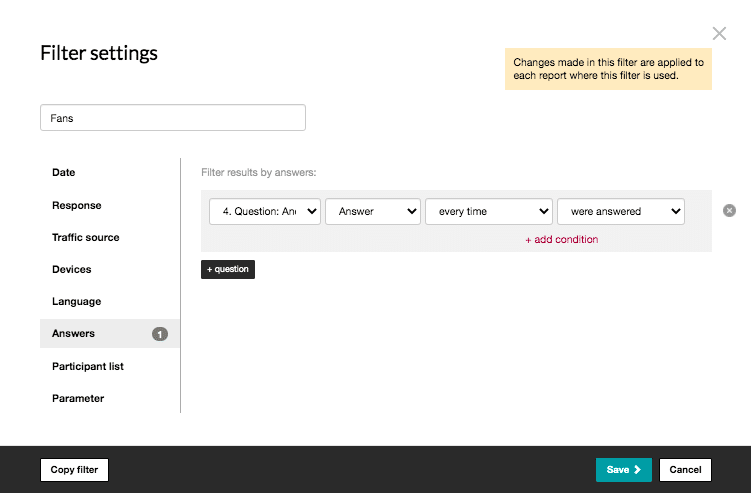Cancel the filter changes
This screenshot has height=493, width=751.
[685, 470]
